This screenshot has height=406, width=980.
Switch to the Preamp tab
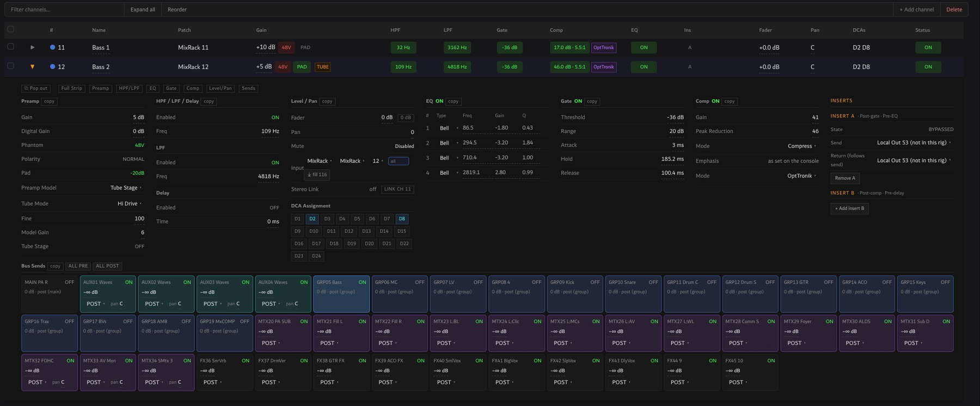100,88
